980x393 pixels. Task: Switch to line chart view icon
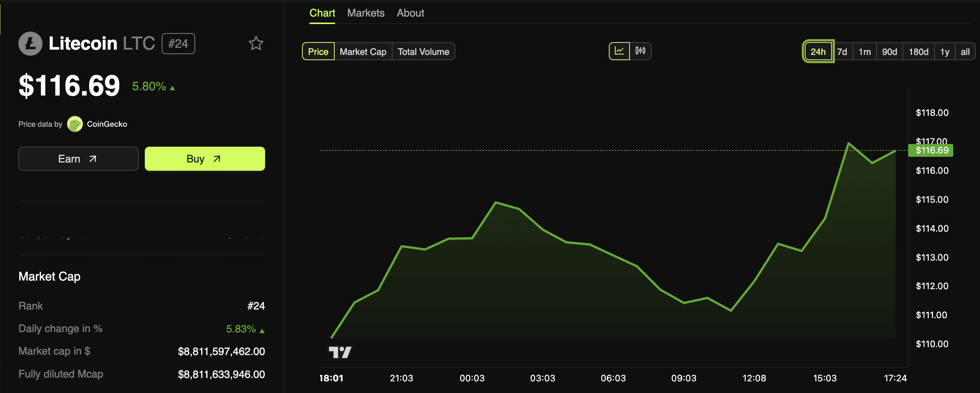point(619,51)
